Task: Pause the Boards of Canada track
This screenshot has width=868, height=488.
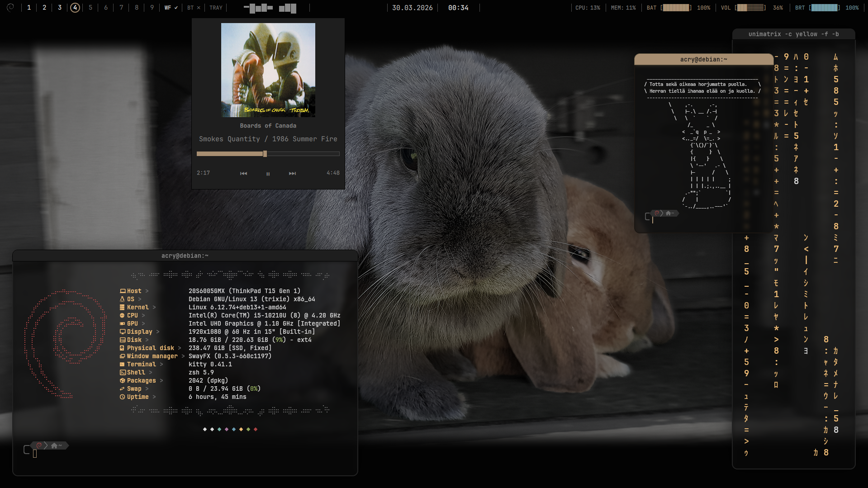Action: (268, 174)
